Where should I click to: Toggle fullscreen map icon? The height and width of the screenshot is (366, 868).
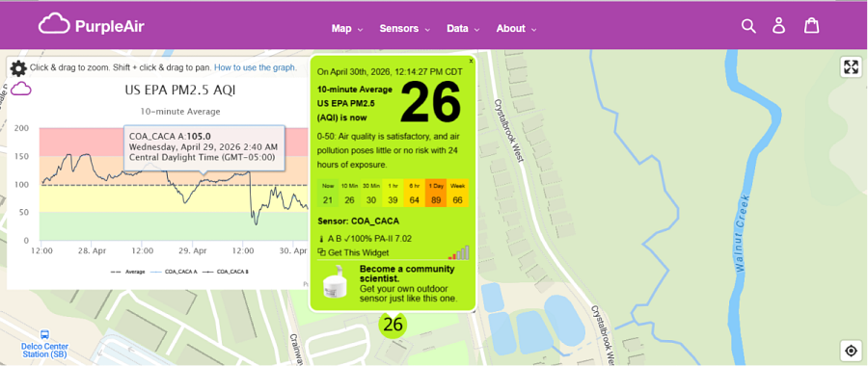[x=851, y=66]
